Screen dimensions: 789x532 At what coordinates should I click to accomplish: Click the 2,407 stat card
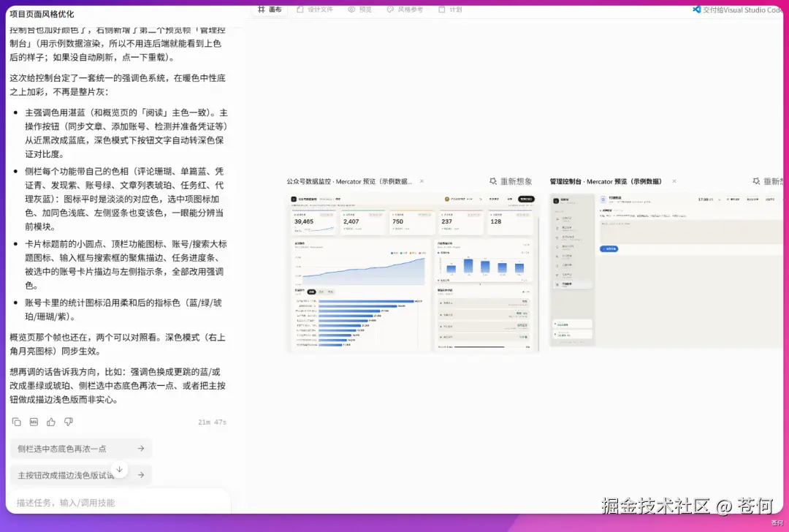[363, 222]
